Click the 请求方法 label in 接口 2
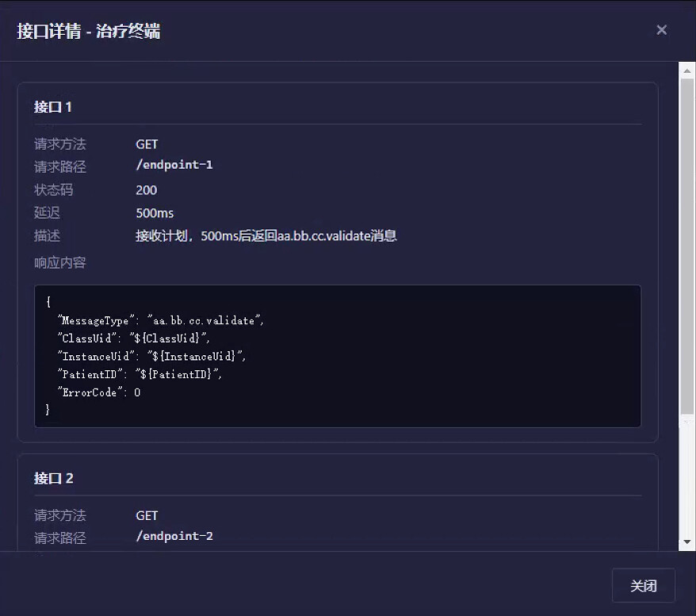Image resolution: width=696 pixels, height=616 pixels. pos(60,515)
